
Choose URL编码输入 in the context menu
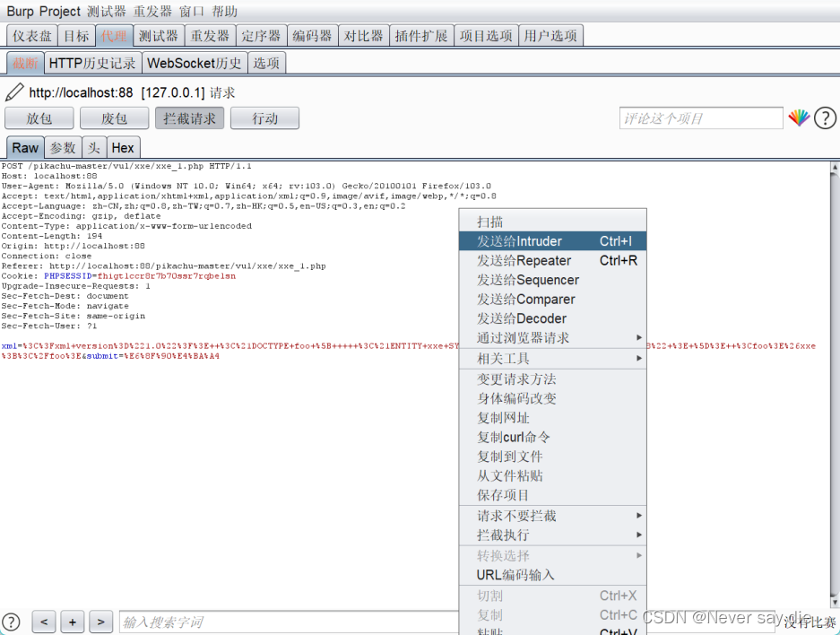click(553, 575)
